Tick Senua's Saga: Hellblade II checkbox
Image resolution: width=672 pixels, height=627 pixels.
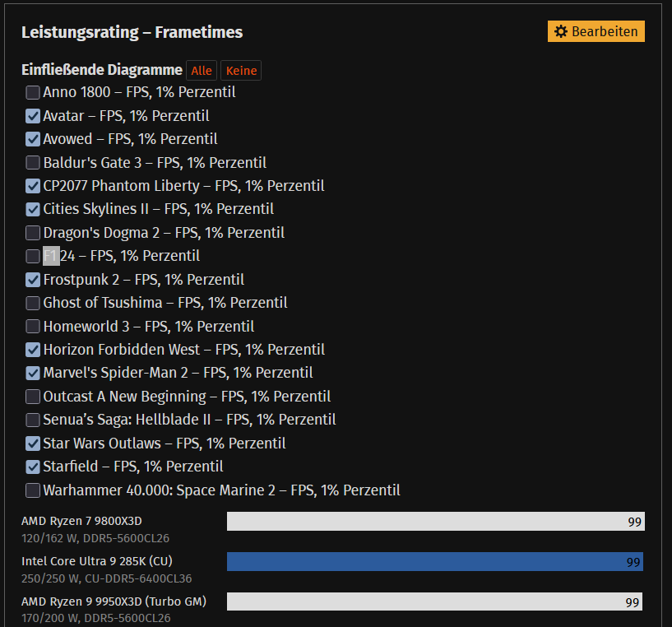(x=33, y=420)
